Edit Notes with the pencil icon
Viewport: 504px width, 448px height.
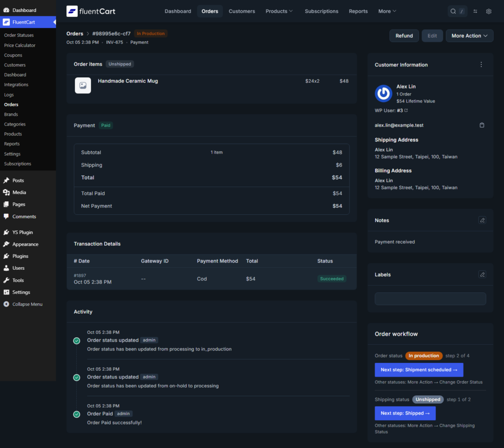(482, 220)
